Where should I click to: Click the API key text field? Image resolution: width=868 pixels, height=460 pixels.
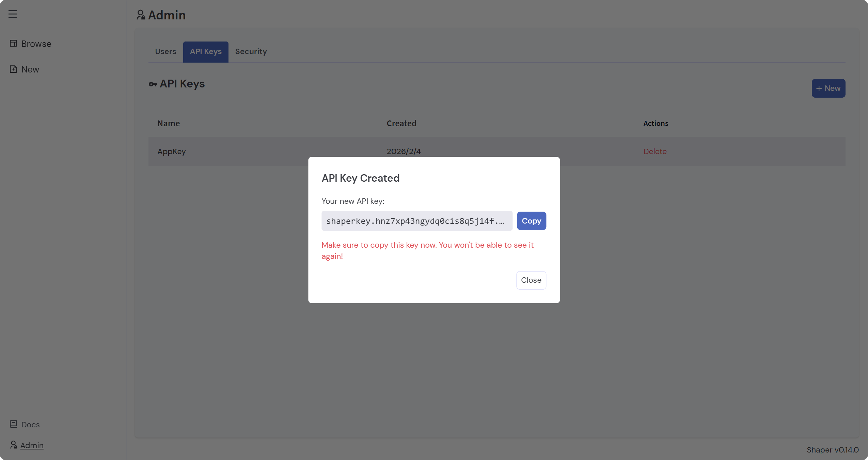click(x=416, y=221)
